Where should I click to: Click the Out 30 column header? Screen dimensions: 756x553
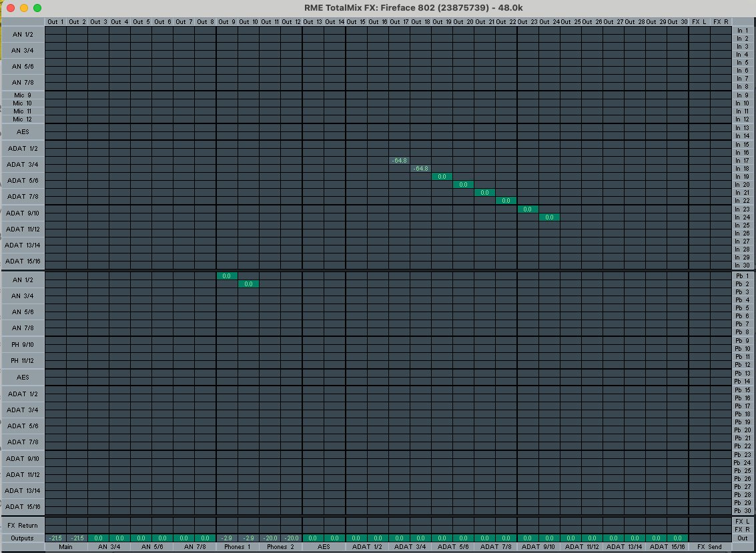677,22
